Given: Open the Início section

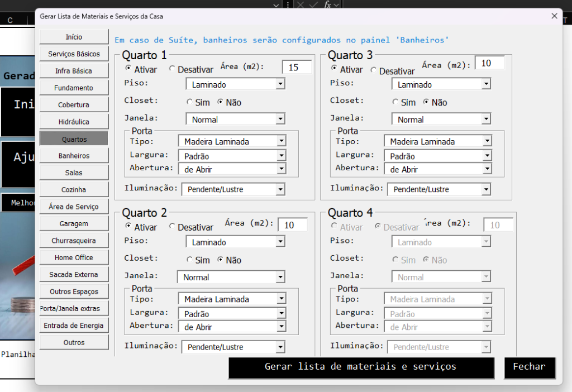Looking at the screenshot, I should [x=74, y=37].
